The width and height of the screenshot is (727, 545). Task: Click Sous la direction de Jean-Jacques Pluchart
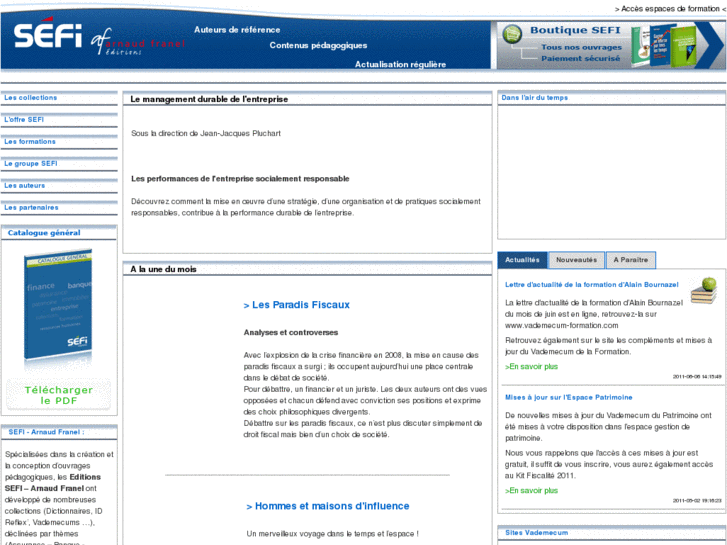(x=206, y=134)
